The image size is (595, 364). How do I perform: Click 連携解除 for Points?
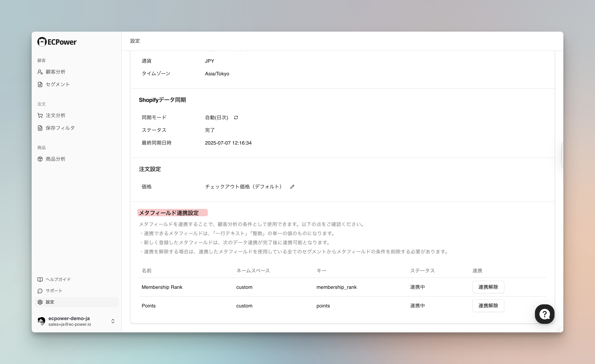click(x=488, y=306)
